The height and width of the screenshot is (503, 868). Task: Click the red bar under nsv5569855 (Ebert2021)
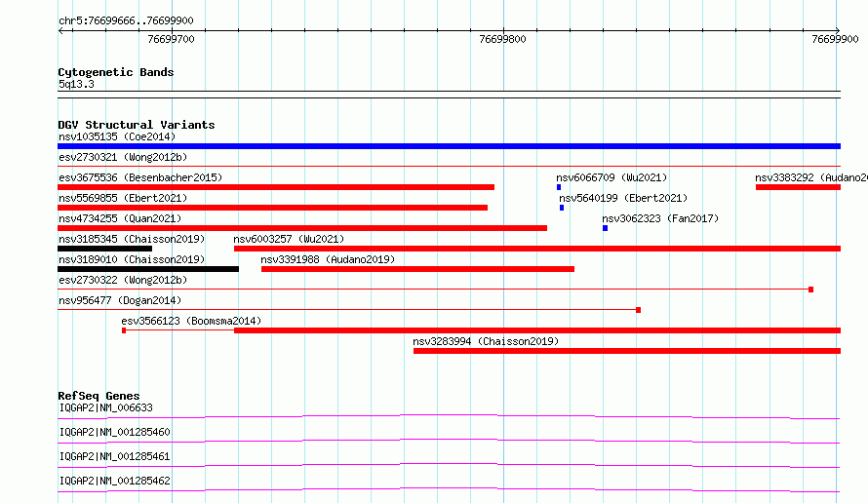click(272, 208)
